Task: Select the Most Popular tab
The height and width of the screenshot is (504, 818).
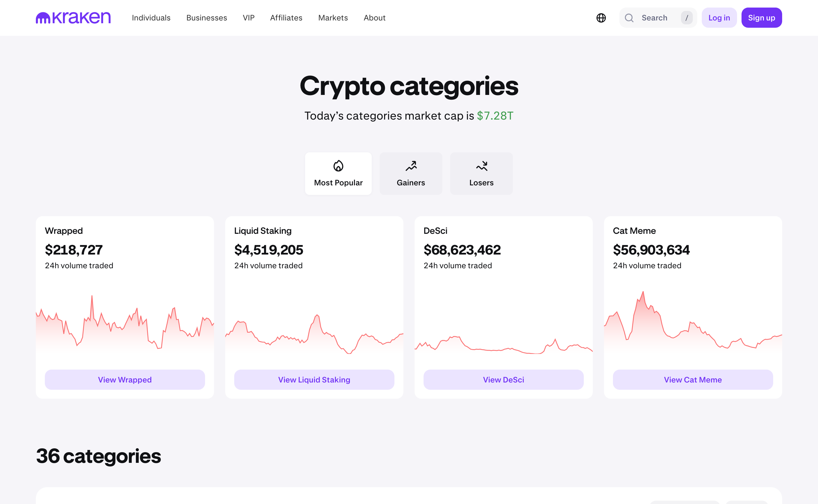Action: [x=338, y=174]
